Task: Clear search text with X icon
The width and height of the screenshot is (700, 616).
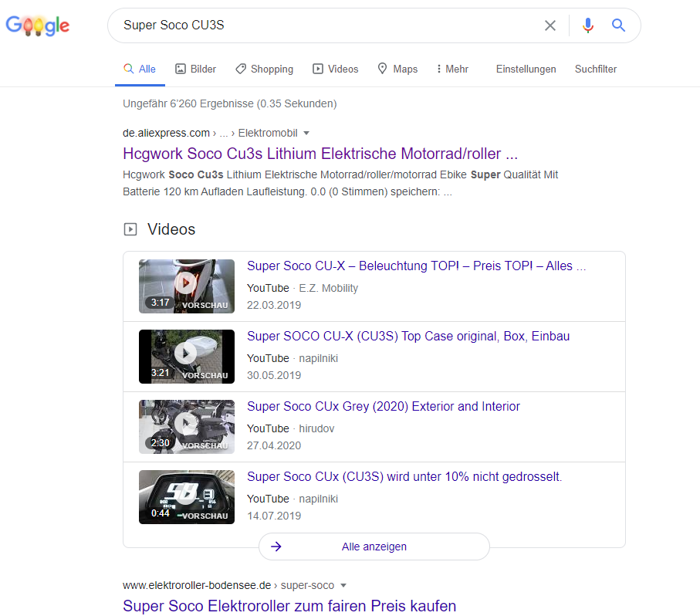Action: [550, 25]
